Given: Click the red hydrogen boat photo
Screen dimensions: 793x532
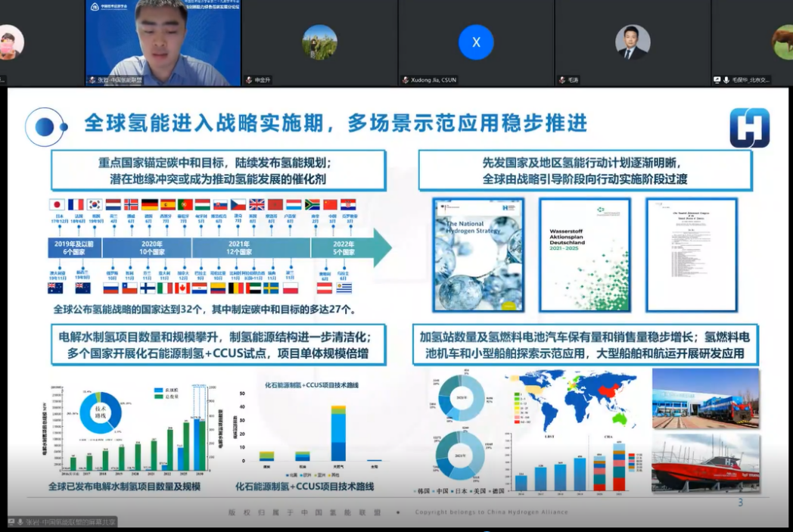Looking at the screenshot, I should 705,463.
